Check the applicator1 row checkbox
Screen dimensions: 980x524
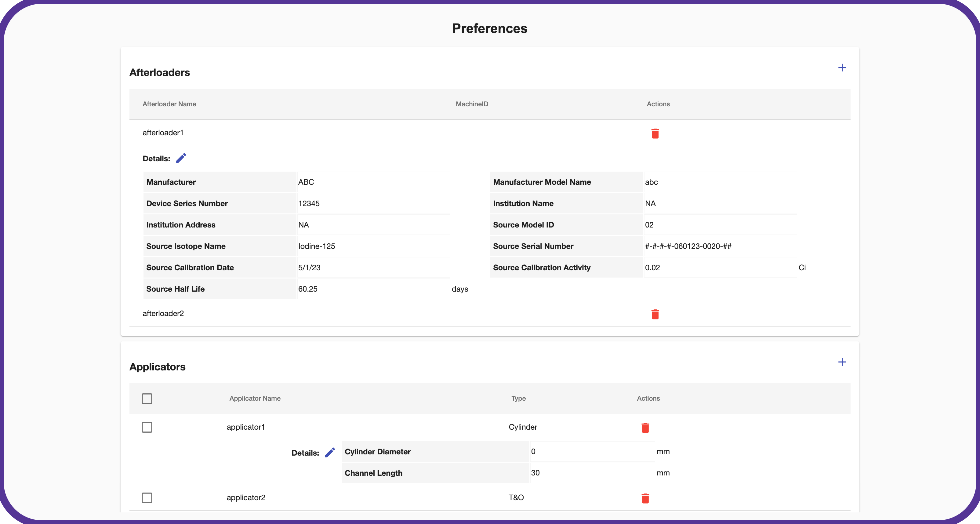coord(147,427)
